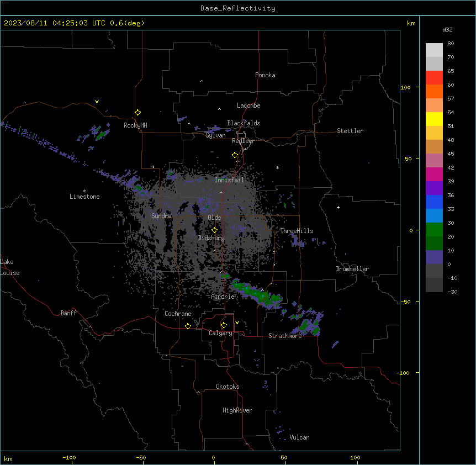Click the white caret marker west of Ponoka

click(x=202, y=81)
